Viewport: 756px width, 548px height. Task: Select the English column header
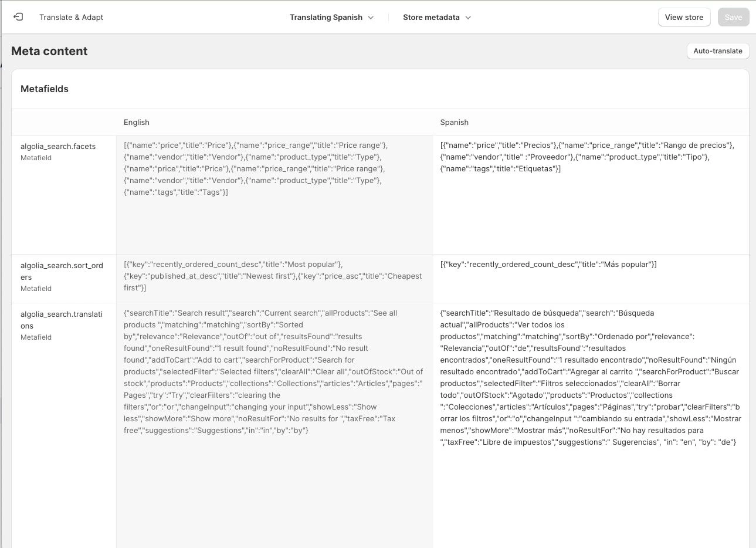point(136,122)
